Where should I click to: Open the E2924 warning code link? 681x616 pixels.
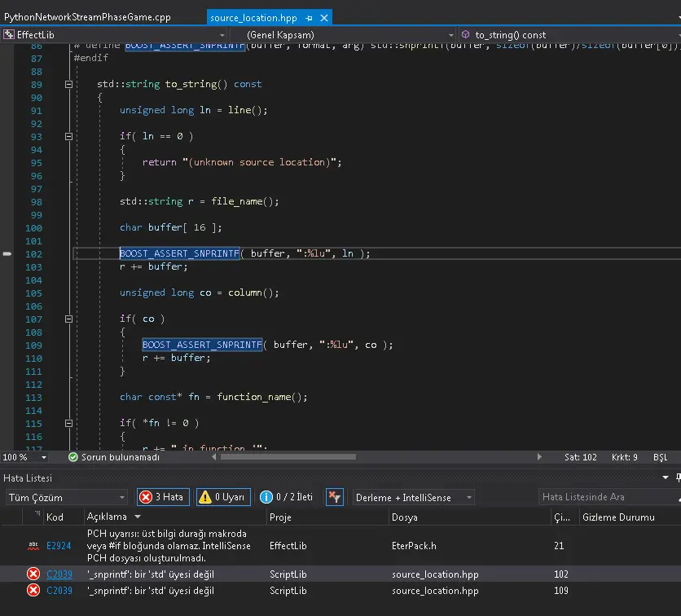coord(59,546)
